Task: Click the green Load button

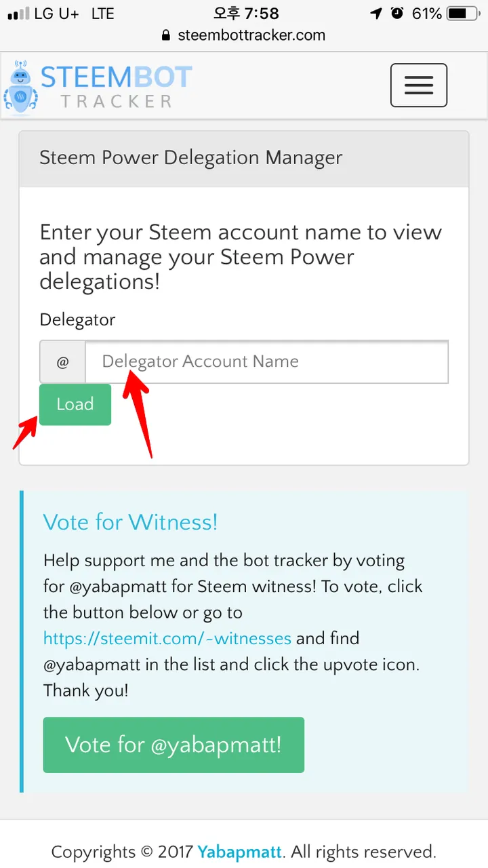Action: tap(75, 405)
